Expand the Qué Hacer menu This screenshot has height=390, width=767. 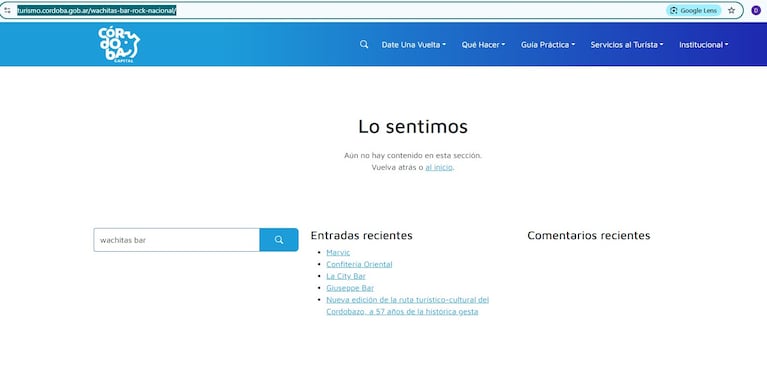(x=483, y=45)
